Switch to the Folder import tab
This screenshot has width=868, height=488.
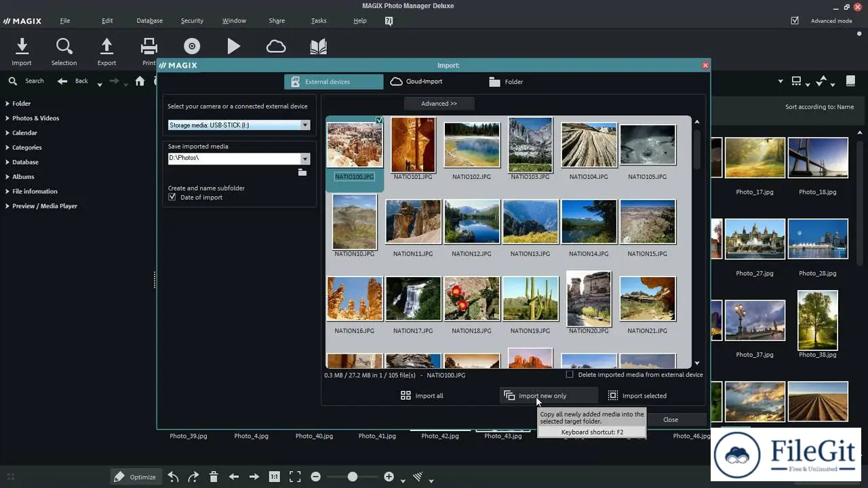click(507, 81)
